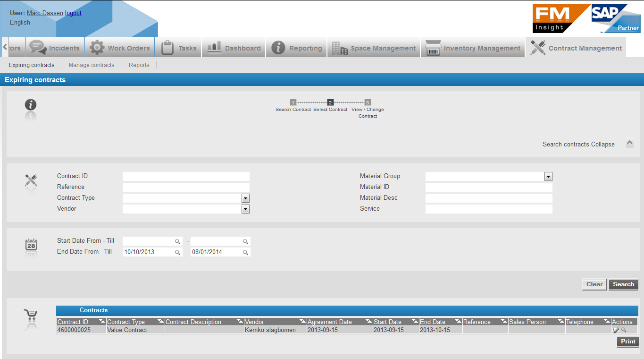This screenshot has width=644, height=359.
Task: Switch to the Inventory Management tab
Action: (473, 48)
